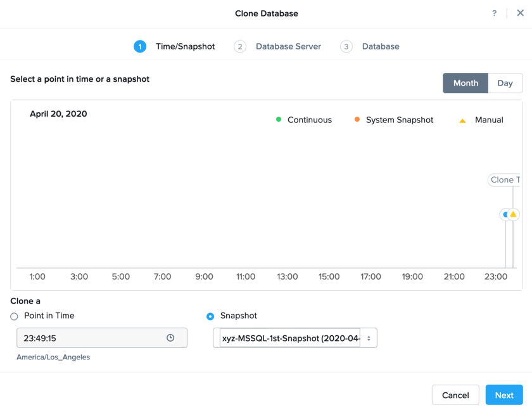Select the yellow manual snapshot triangle marker
Viewport: 532px width, 412px height.
[x=513, y=214]
